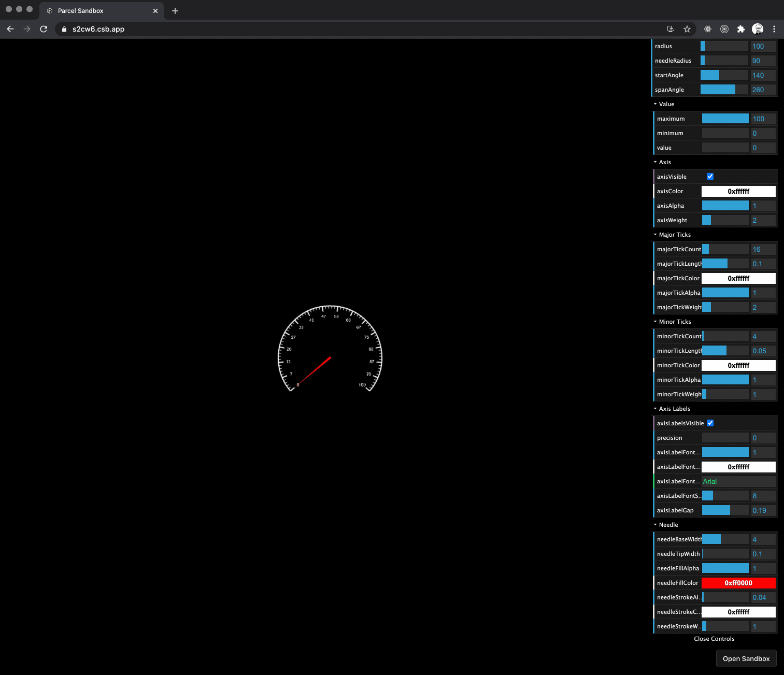
Task: Open the three-dot Chrome menu
Action: coord(774,29)
